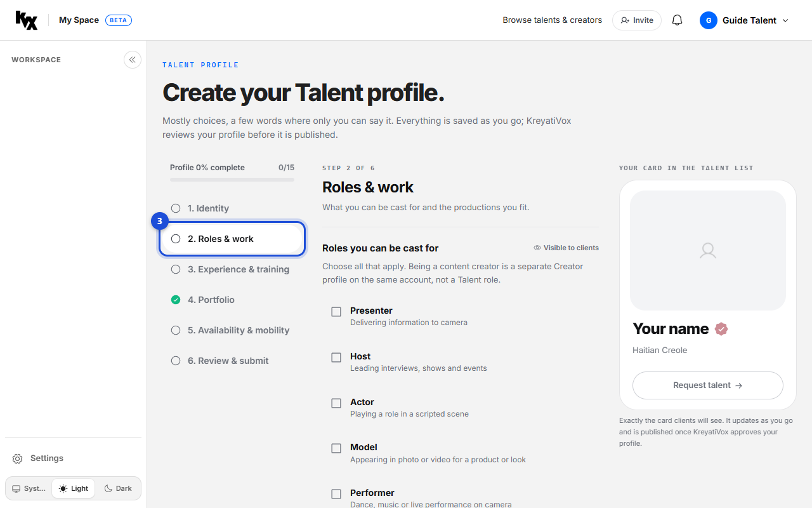The height and width of the screenshot is (508, 812).
Task: Click the "YOUR CARD IN THE TALENT LIST" label
Action: point(686,168)
